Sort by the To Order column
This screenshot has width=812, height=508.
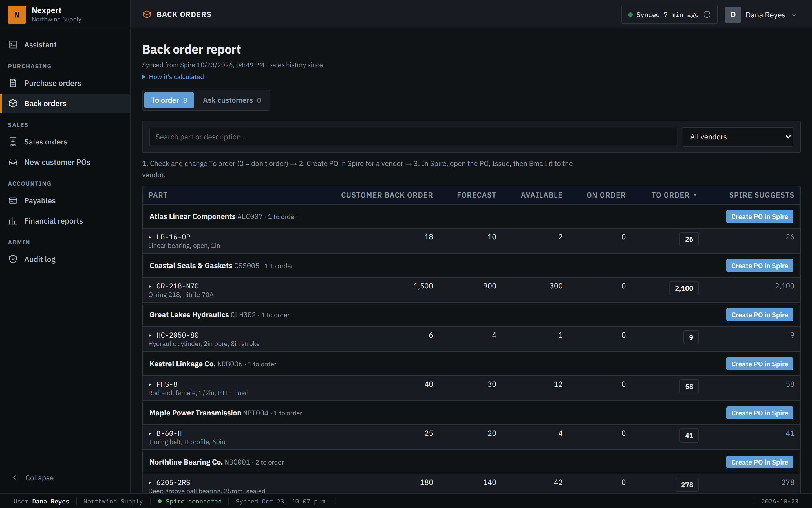click(x=674, y=195)
